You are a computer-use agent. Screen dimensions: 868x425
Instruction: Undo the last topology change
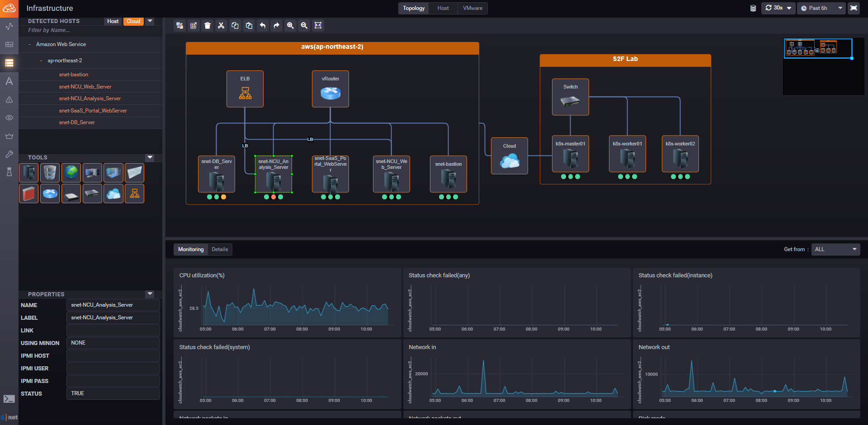pos(263,26)
